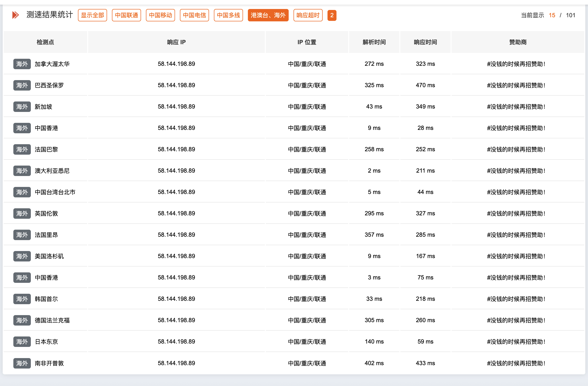This screenshot has height=386, width=588.
Task: Click the 海外 tag for 新加坡
Action: [x=22, y=107]
